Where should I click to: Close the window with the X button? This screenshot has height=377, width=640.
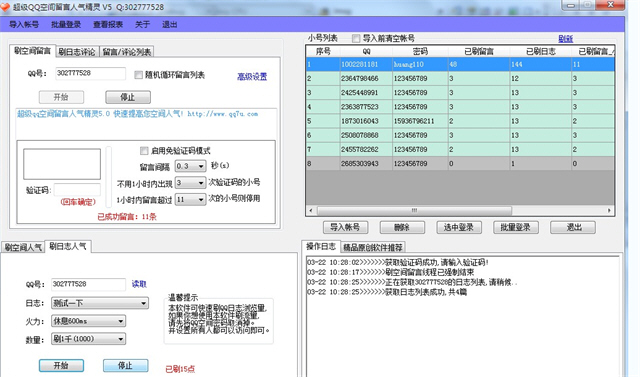click(x=610, y=5)
